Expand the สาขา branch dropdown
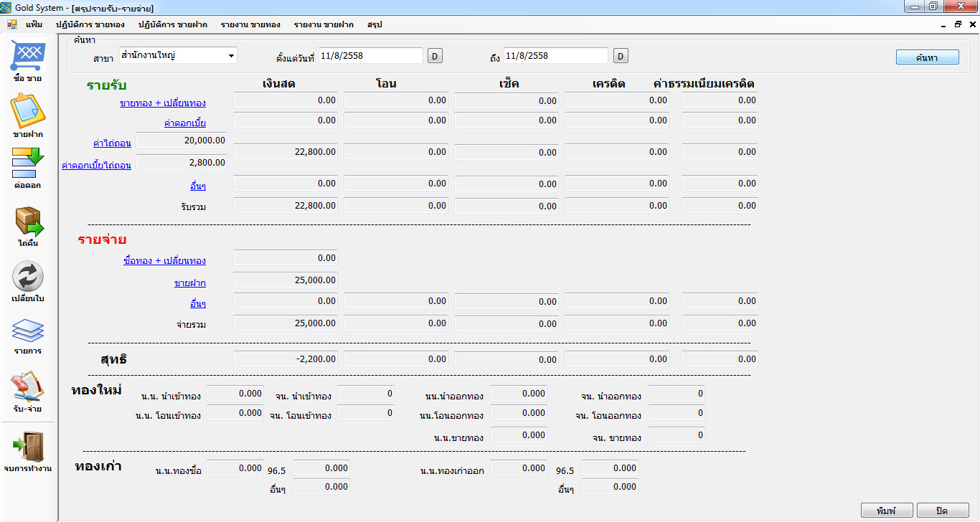The height and width of the screenshot is (522, 980). pos(231,55)
